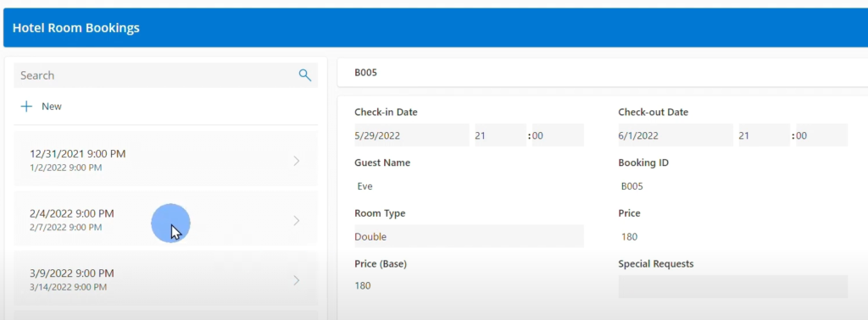Click the empty Special Requests field
Screen dimensions: 868x320
pos(733,287)
